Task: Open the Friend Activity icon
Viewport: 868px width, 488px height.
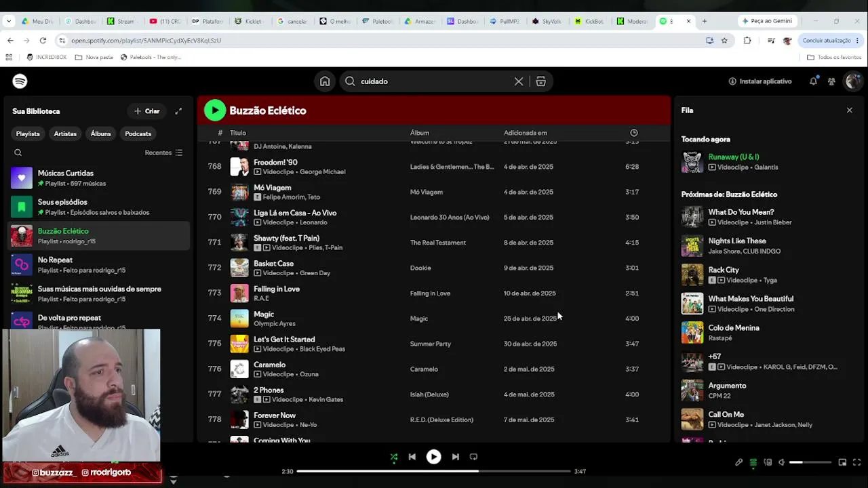Action: [x=831, y=81]
